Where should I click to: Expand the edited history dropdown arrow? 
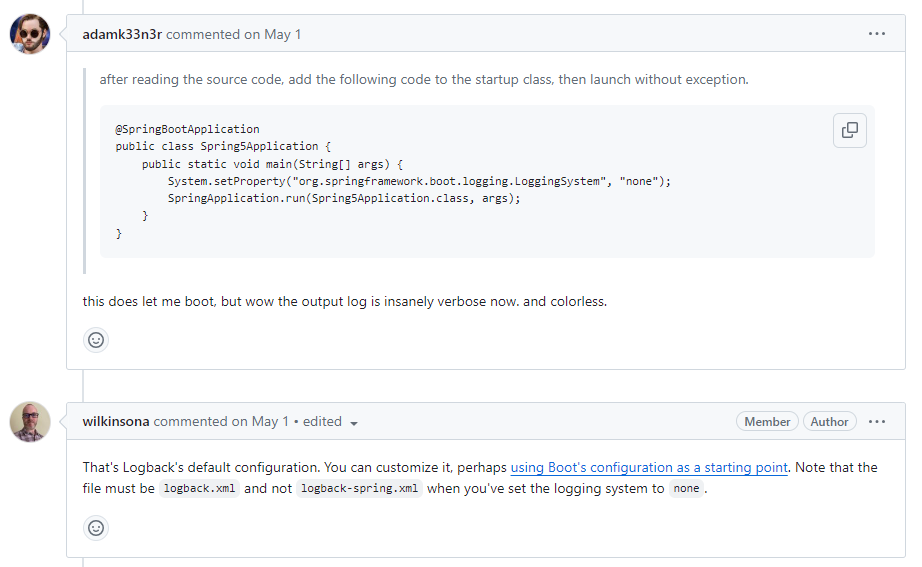(x=354, y=423)
